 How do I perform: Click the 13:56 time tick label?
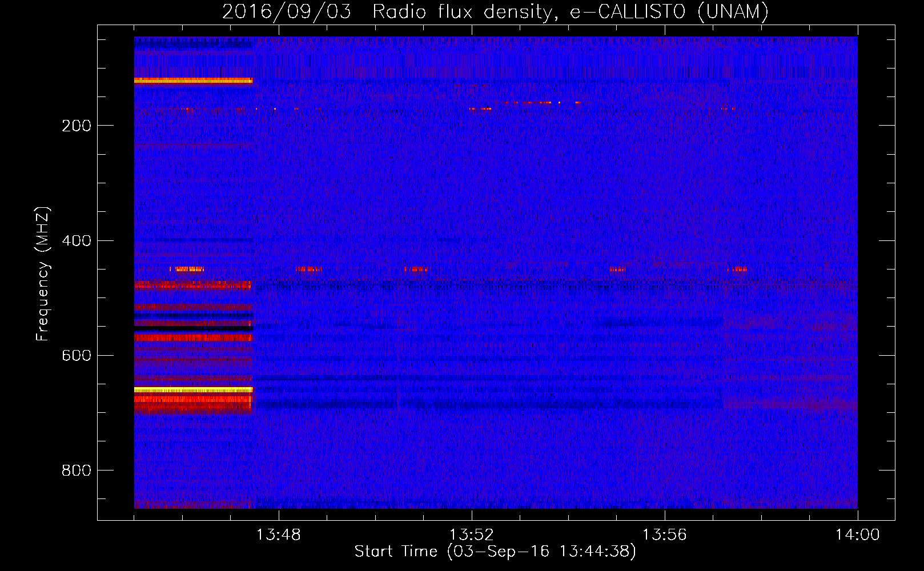665,535
